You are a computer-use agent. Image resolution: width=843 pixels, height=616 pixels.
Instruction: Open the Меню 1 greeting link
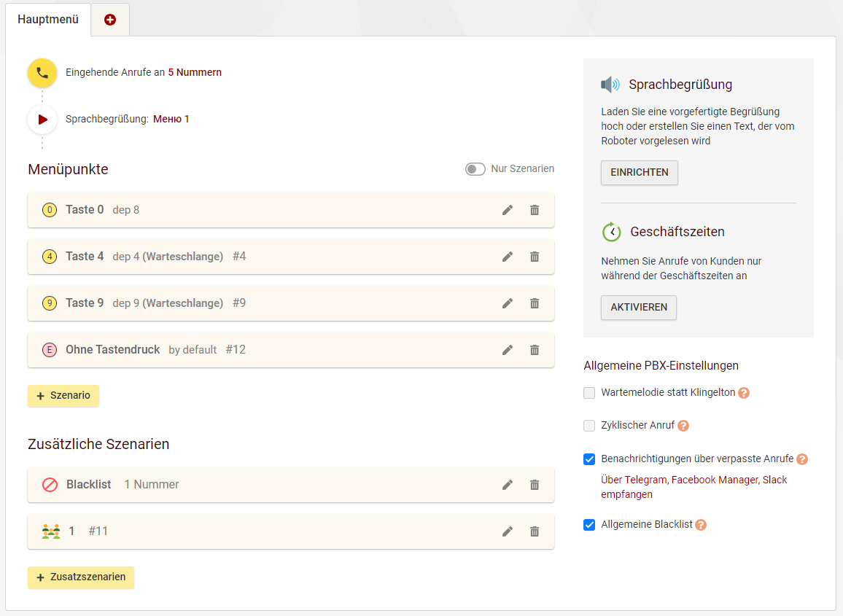pyautogui.click(x=171, y=119)
